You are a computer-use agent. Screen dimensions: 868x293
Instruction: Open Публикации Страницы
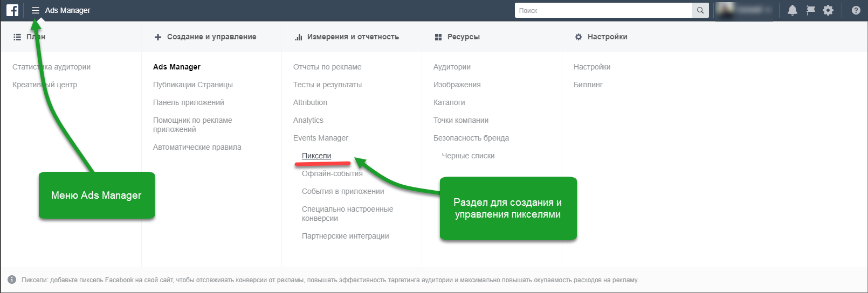coord(193,85)
